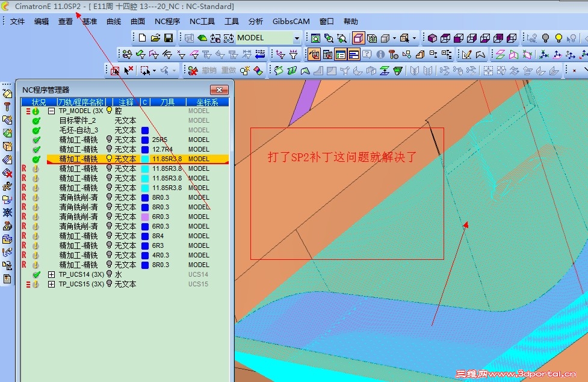Expand the TP_UCS14 (3X) tree node
Screen dimensions: 588x382
coord(51,274)
